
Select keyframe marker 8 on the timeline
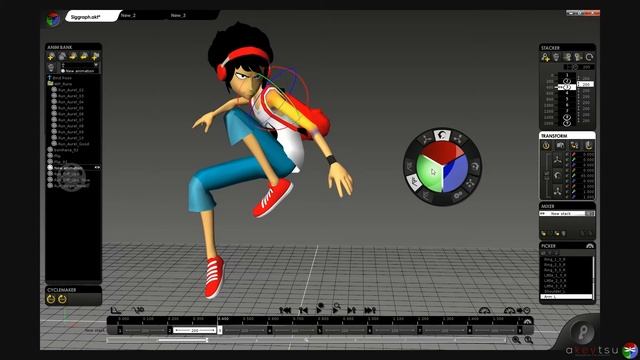[469, 330]
